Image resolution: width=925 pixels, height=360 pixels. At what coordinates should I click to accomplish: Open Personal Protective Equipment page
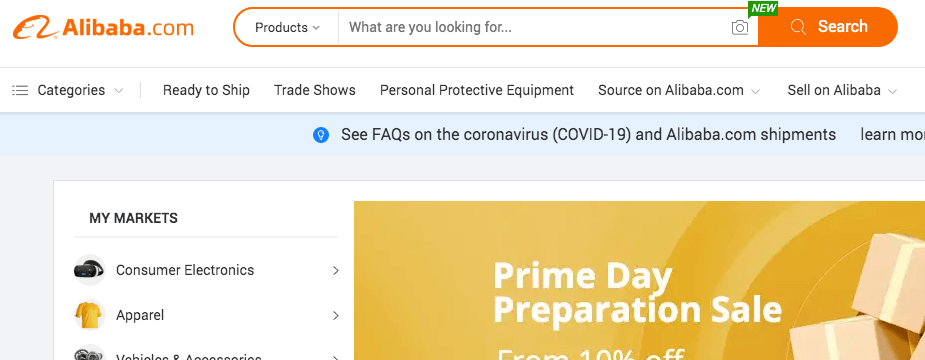[x=477, y=90]
